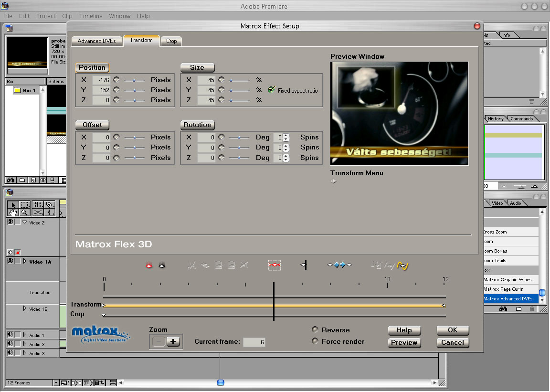Select the linear interpolation icon

coord(390,265)
